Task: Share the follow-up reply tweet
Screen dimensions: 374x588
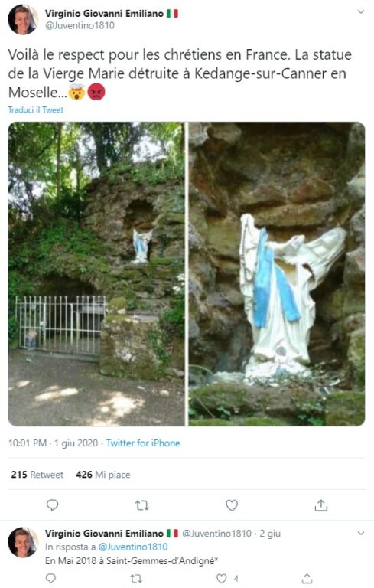Action: pos(307,578)
